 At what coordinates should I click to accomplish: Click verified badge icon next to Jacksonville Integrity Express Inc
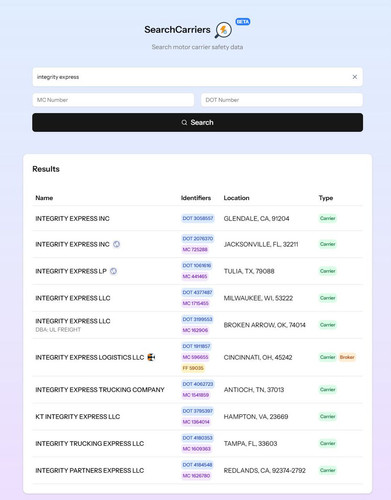click(116, 244)
